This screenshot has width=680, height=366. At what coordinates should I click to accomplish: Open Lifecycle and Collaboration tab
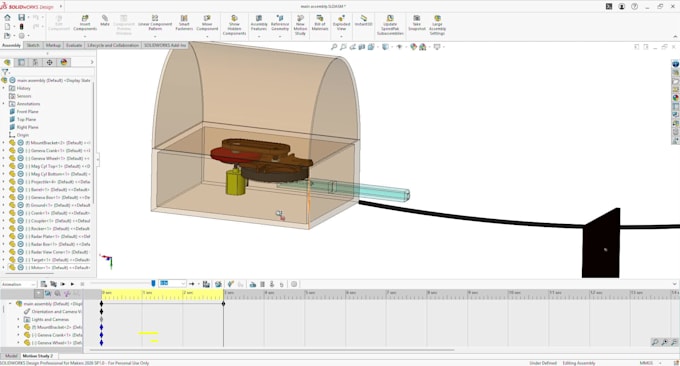113,45
